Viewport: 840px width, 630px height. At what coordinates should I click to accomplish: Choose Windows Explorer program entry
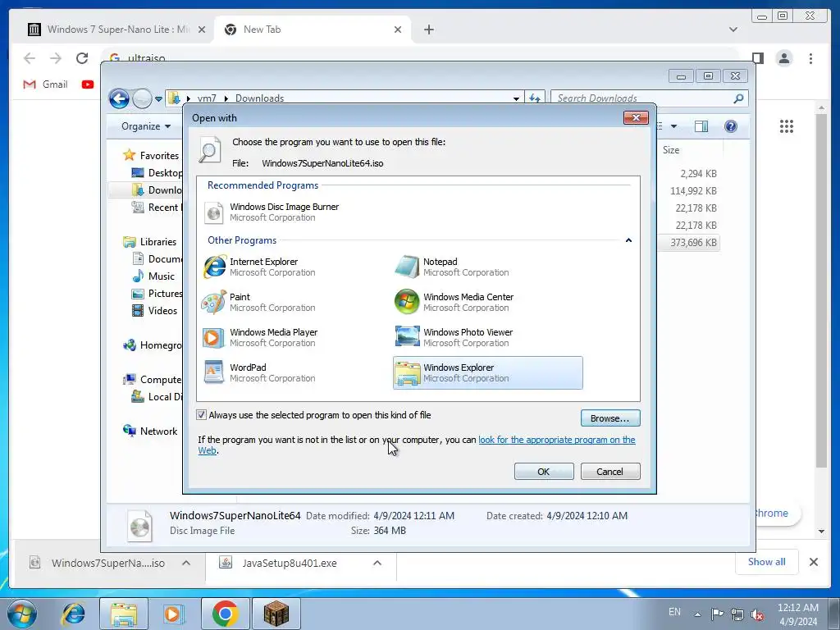click(487, 373)
